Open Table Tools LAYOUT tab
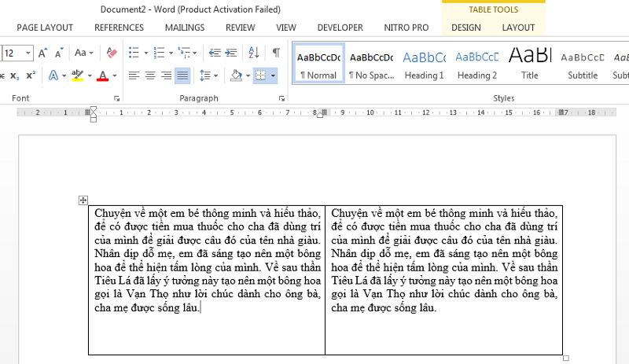Screen dimensions: 629x364 518,28
